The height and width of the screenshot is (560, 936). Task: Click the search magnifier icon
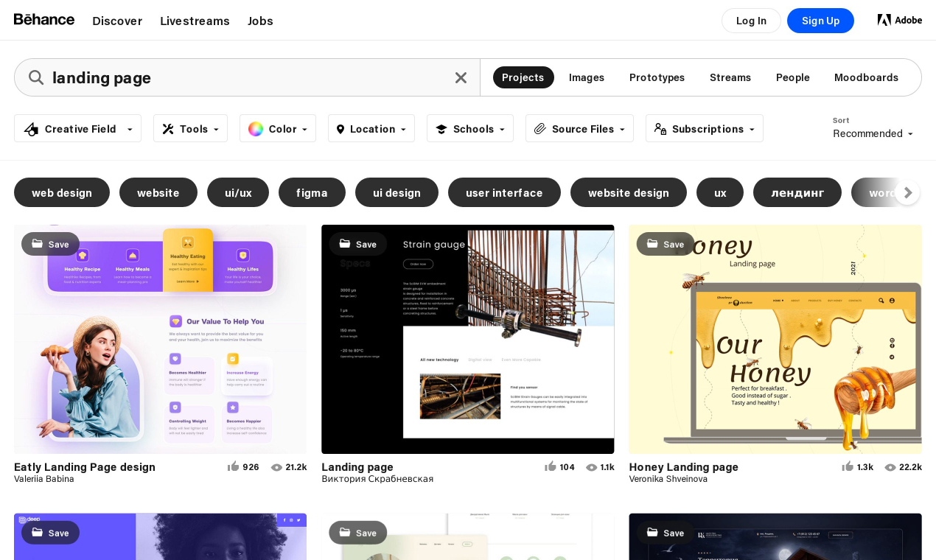pyautogui.click(x=36, y=77)
